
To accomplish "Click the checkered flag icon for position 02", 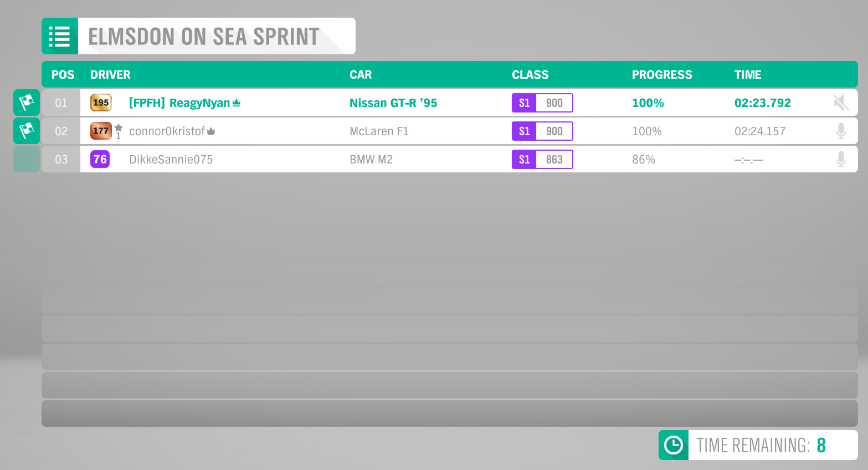I will (27, 131).
